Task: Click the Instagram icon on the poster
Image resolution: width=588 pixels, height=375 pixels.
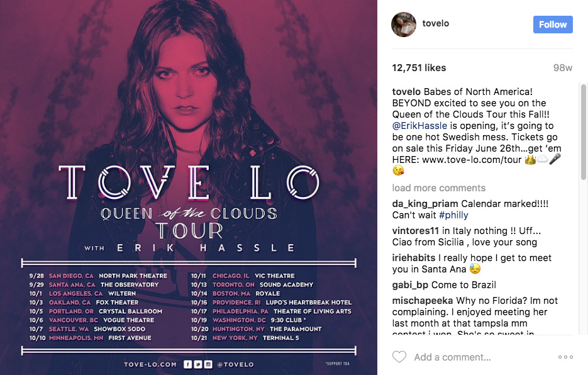Action: point(209,364)
